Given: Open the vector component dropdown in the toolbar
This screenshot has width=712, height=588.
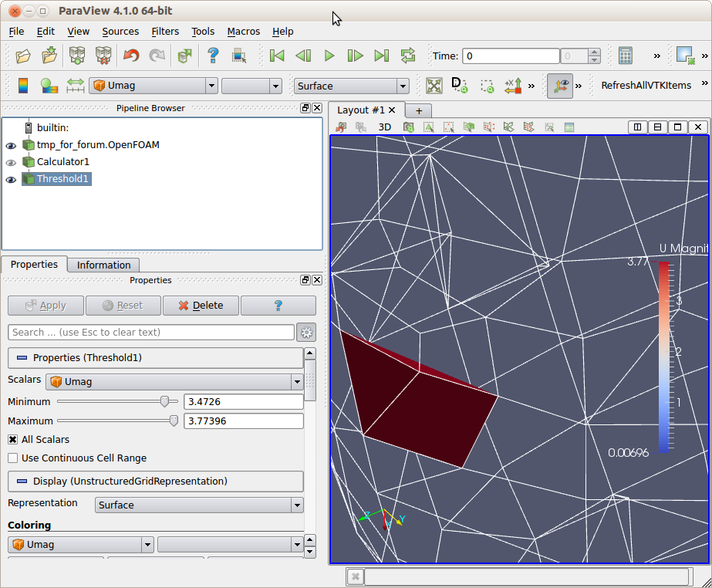Looking at the screenshot, I should (251, 86).
